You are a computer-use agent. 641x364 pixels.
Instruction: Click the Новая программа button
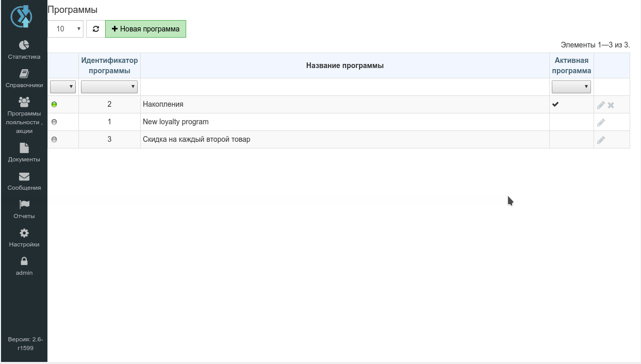[x=145, y=29]
